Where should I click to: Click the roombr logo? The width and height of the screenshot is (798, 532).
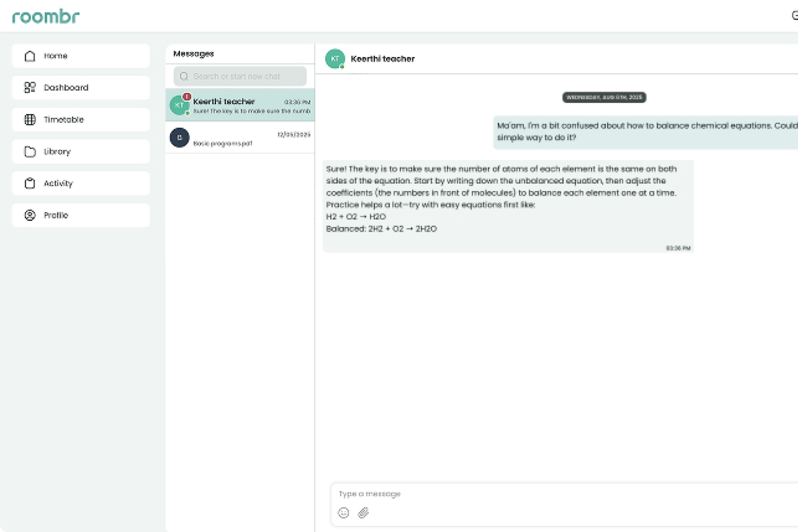(46, 17)
